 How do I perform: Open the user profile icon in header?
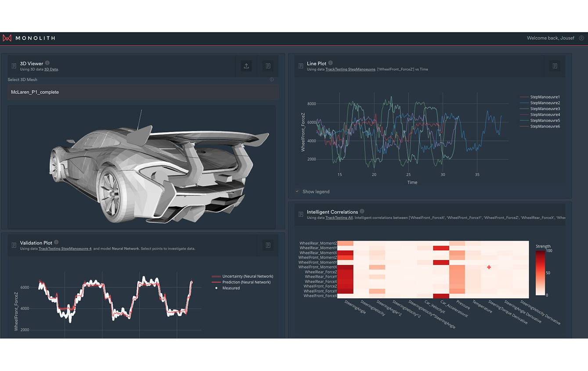click(581, 38)
